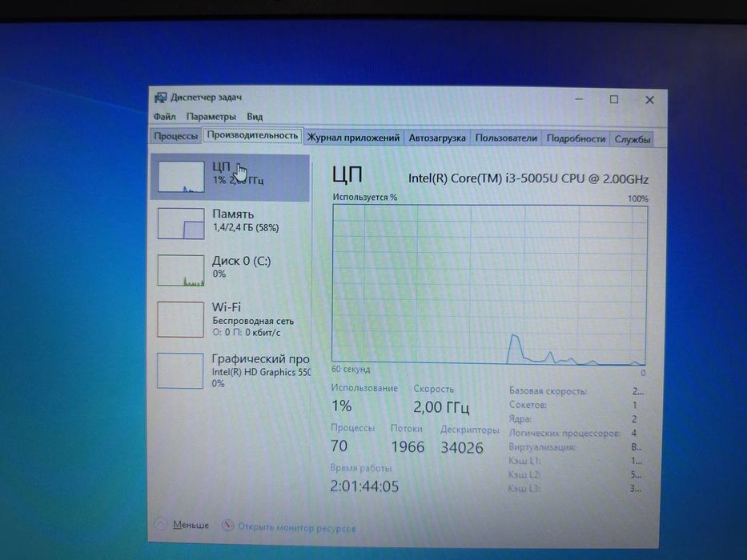Click the Wi-Fi mini graph thumbnail
This screenshot has width=747, height=560.
pyautogui.click(x=181, y=319)
